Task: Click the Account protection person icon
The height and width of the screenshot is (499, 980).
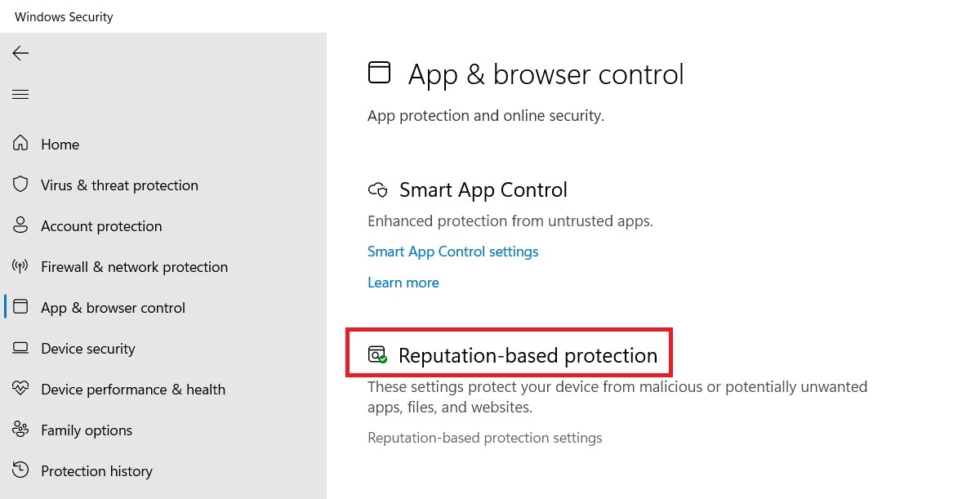Action: (20, 225)
